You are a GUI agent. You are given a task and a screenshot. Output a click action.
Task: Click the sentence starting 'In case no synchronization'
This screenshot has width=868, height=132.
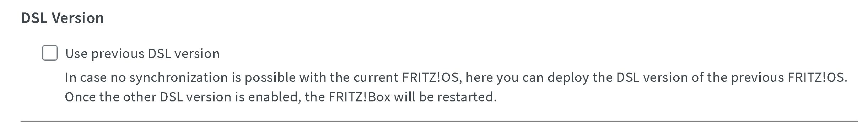(x=456, y=78)
